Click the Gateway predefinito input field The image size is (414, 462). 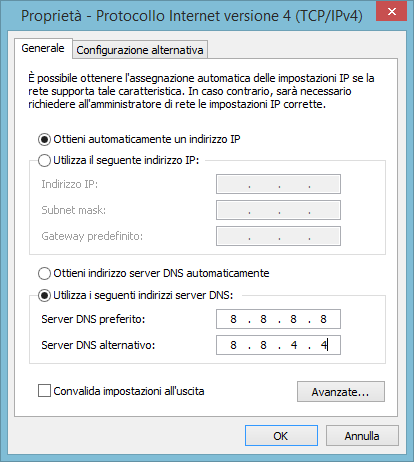pyautogui.click(x=278, y=236)
